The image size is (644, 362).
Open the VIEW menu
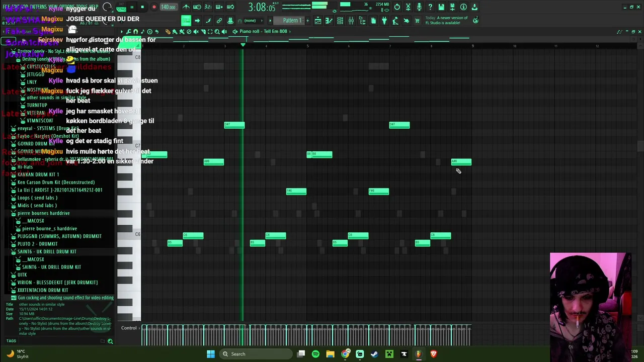53,7
